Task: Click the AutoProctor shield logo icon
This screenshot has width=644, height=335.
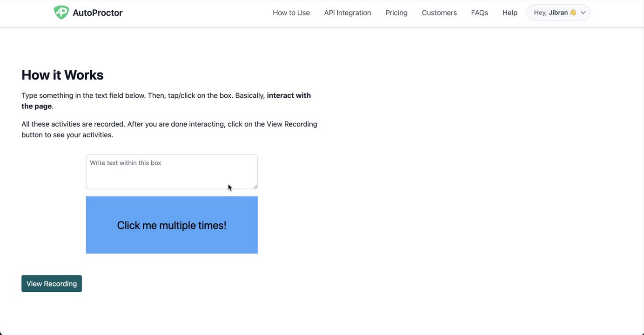Action: pyautogui.click(x=61, y=13)
